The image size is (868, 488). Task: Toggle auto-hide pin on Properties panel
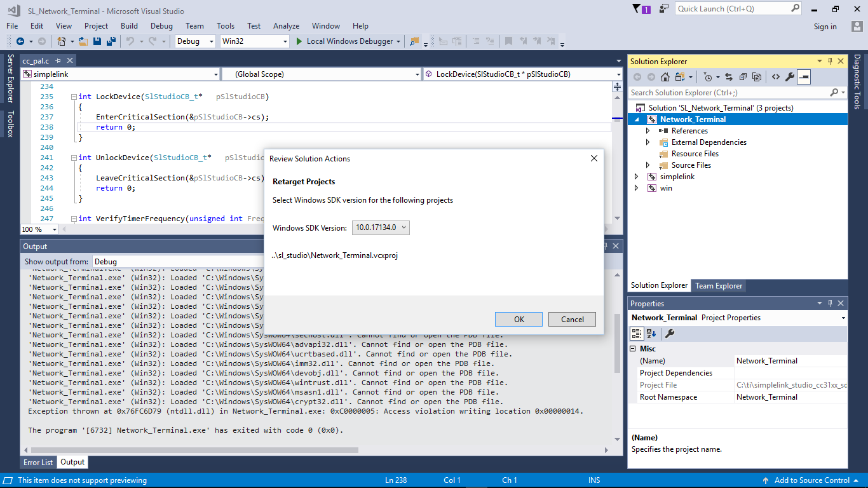pyautogui.click(x=829, y=304)
